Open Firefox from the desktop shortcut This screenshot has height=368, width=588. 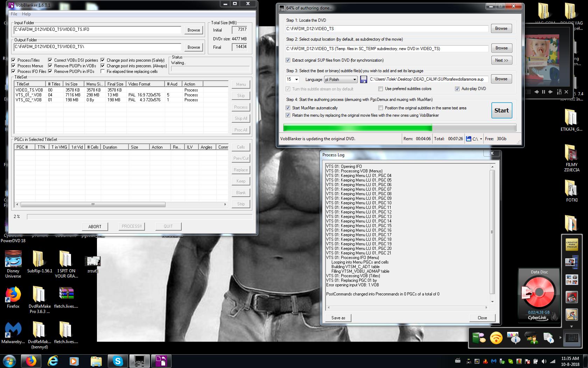click(13, 295)
